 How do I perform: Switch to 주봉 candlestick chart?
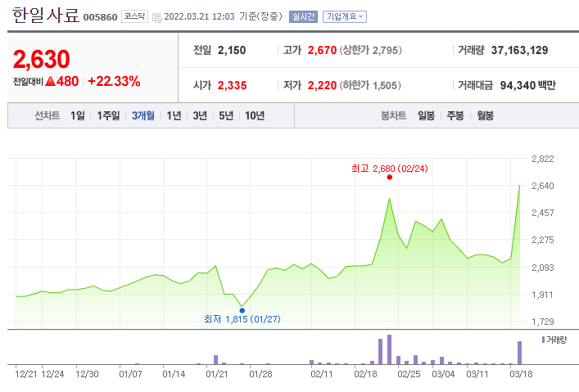point(455,115)
